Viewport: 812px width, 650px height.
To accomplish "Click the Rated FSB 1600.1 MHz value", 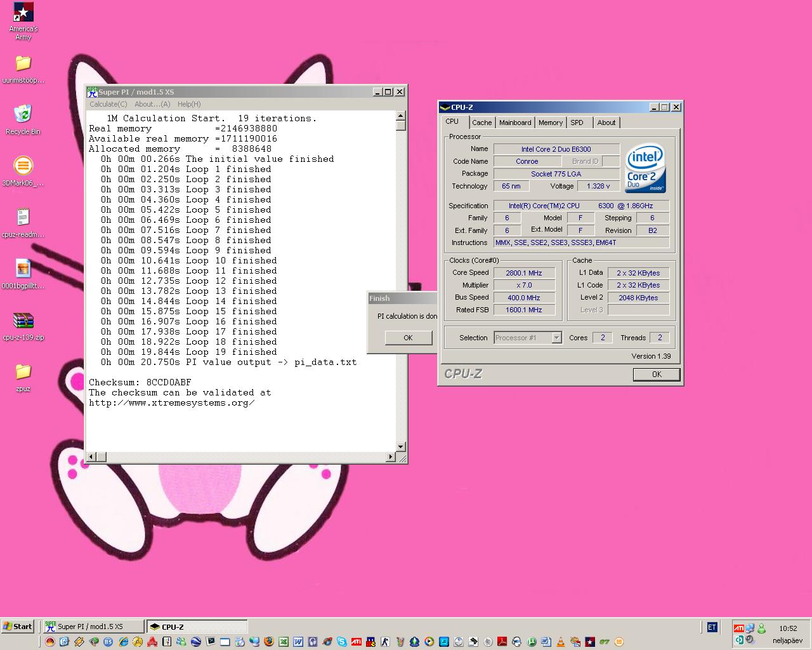I will point(524,310).
